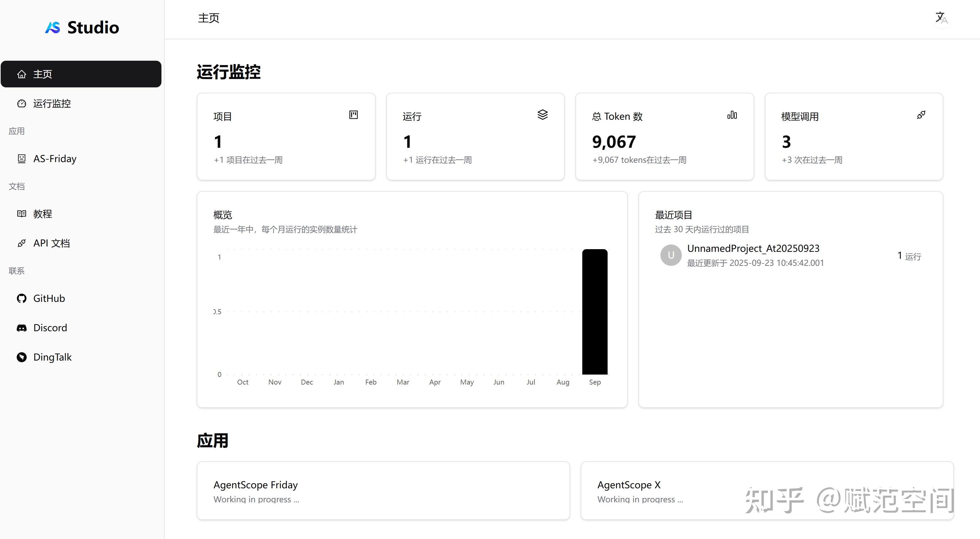Click the 运行 card layers icon
Image resolution: width=980 pixels, height=539 pixels.
542,114
